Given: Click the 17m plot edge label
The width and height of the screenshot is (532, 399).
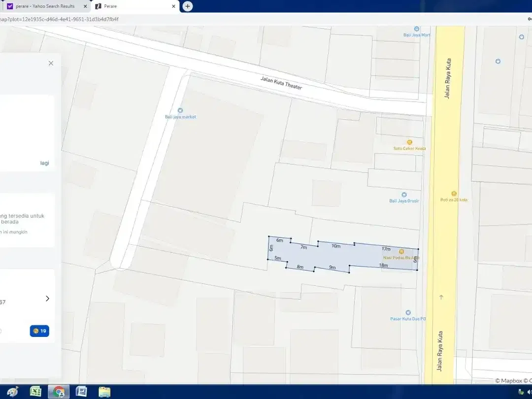Looking at the screenshot, I should point(386,249).
